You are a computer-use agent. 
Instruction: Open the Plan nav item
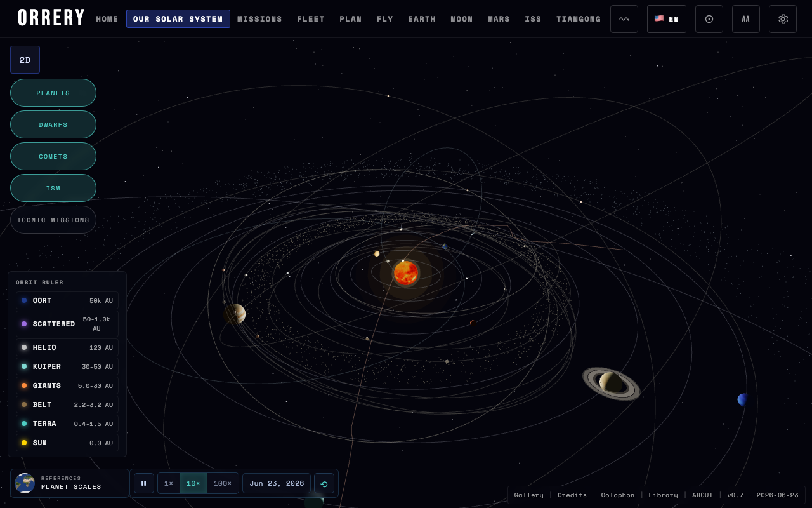point(351,19)
